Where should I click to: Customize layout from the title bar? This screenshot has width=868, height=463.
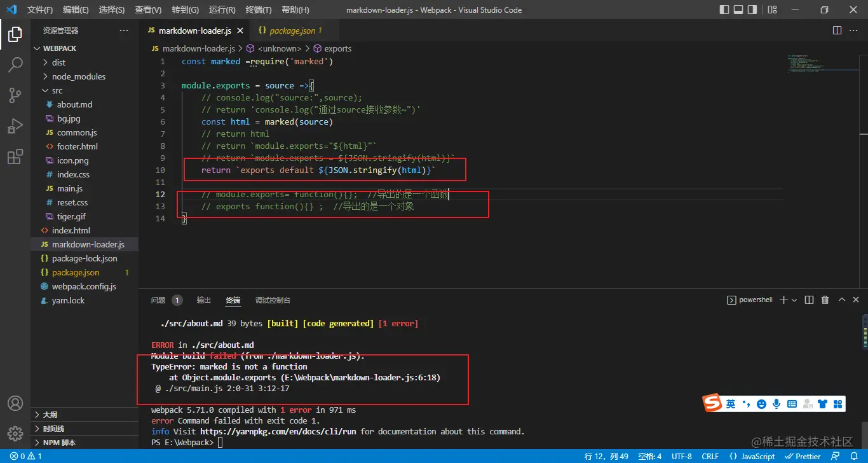click(x=772, y=10)
